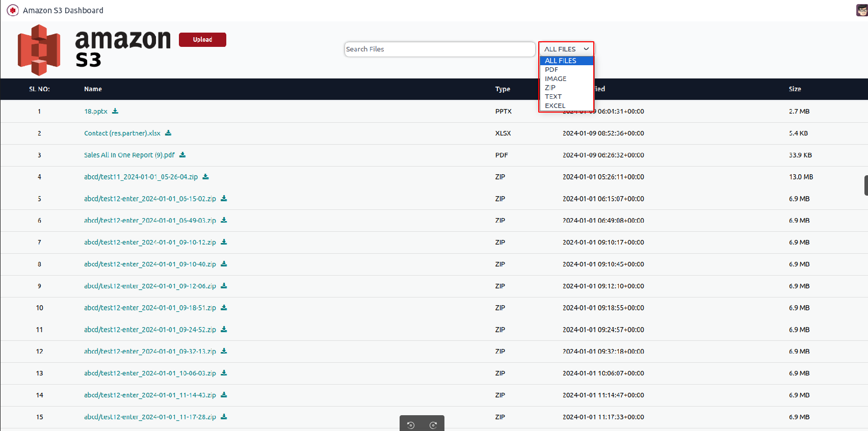Click the red Upload button
Screen dimensions: 868x431
click(202, 39)
